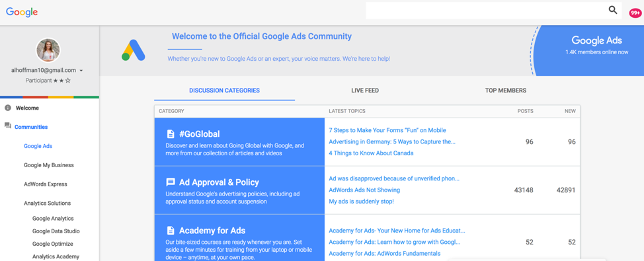Screen dimensions: 644x261
Task: Open Analytics Academy sub-community
Action: click(x=56, y=256)
